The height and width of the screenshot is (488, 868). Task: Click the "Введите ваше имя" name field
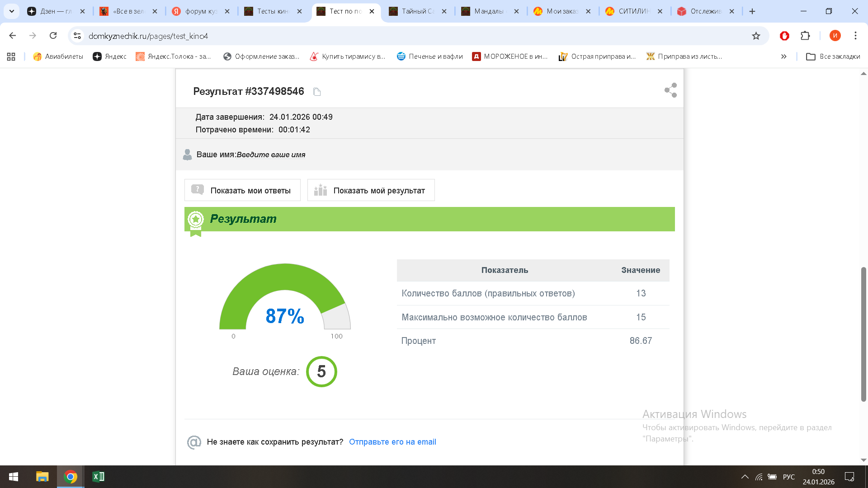pyautogui.click(x=271, y=155)
